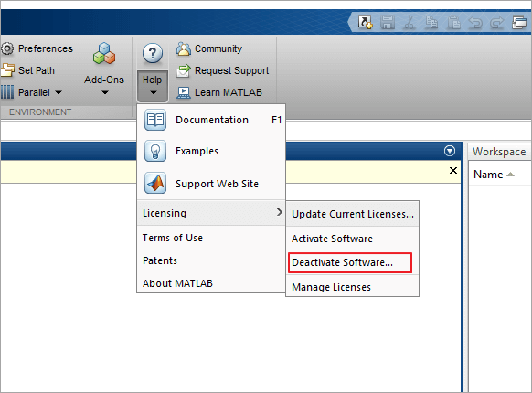Click the Documentation book icon
Image resolution: width=532 pixels, height=393 pixels.
click(155, 120)
